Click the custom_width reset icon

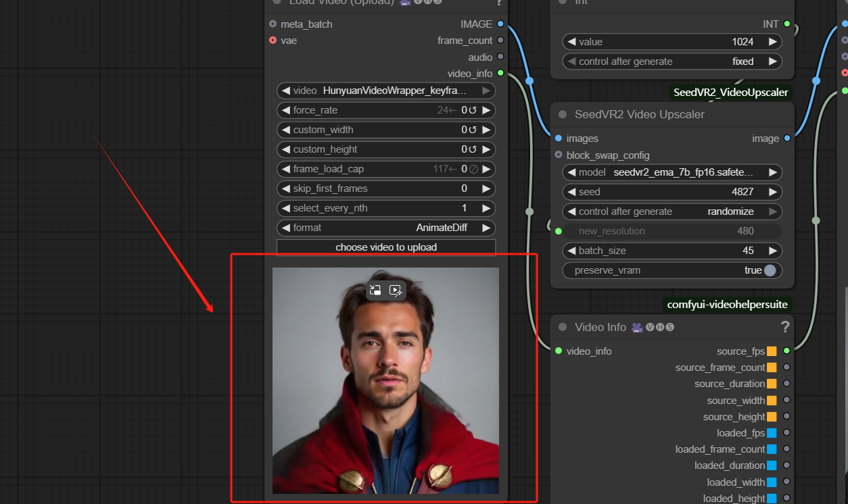tap(473, 130)
